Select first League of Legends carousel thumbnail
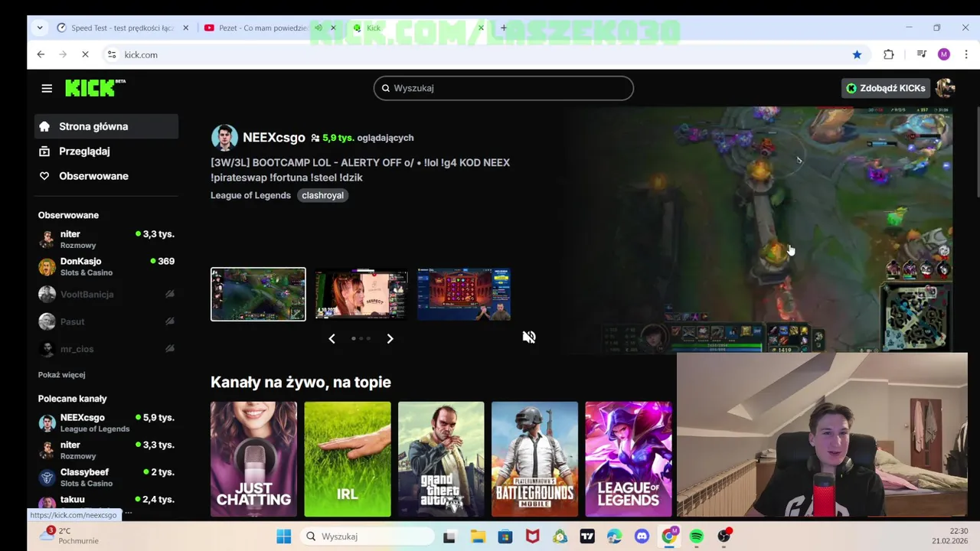This screenshot has height=551, width=980. [258, 294]
